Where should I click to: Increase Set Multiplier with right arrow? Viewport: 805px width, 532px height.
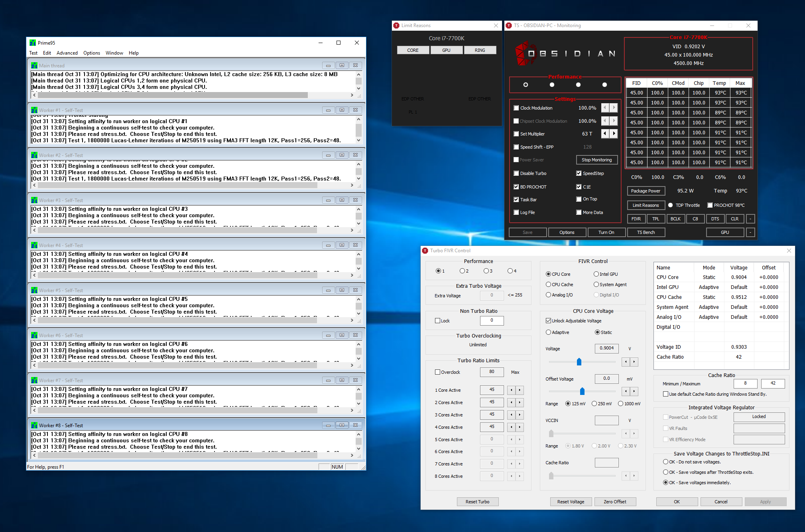click(x=614, y=133)
